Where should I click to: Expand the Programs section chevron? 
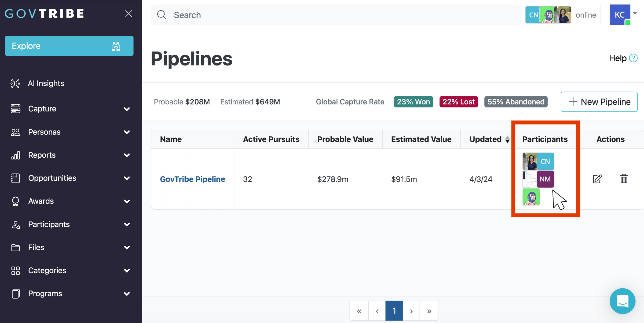pos(127,293)
